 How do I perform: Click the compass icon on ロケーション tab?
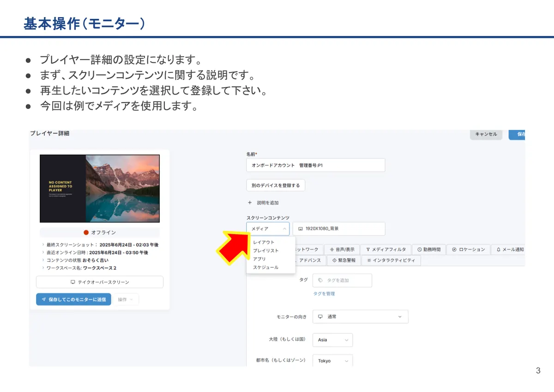[454, 249]
